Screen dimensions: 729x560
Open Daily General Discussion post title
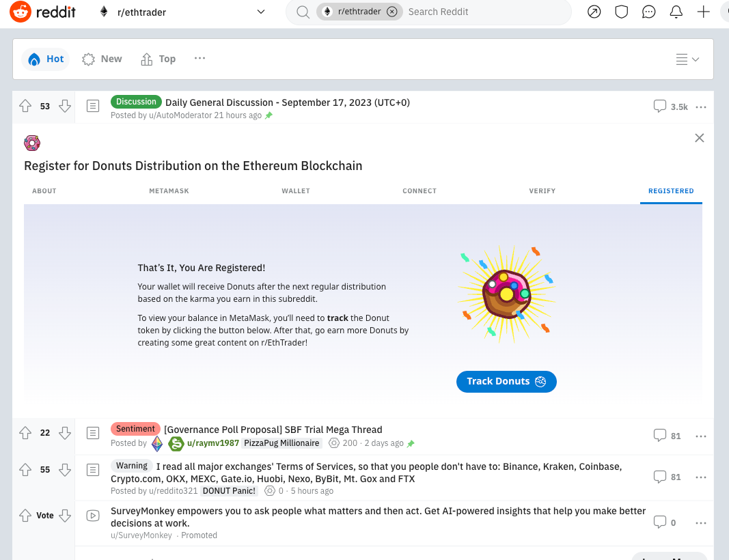(288, 102)
